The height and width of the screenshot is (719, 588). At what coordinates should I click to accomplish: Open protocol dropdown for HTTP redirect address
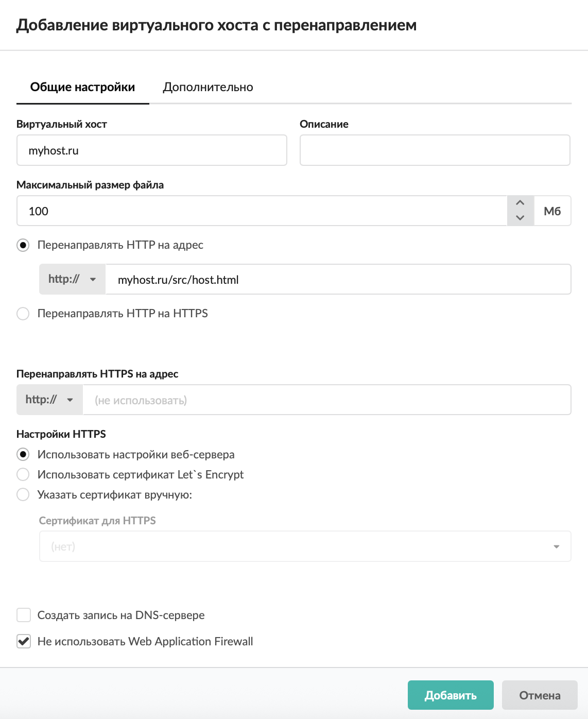[x=72, y=279]
